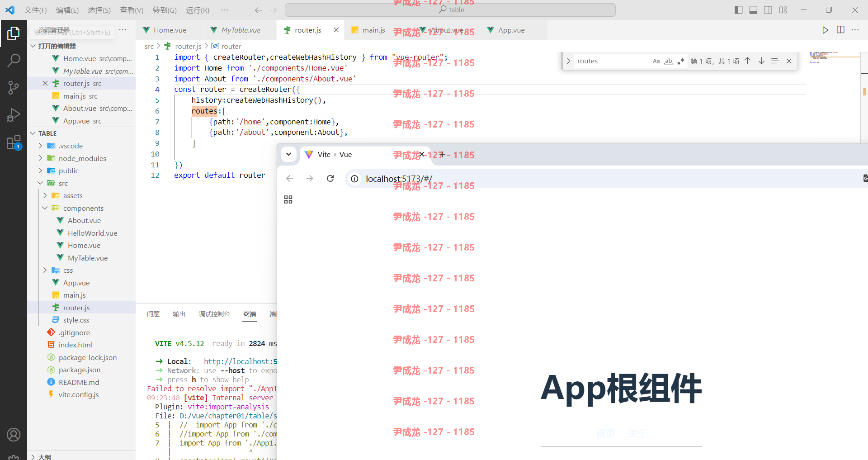
Task: Collapse the src folder
Action: point(40,183)
